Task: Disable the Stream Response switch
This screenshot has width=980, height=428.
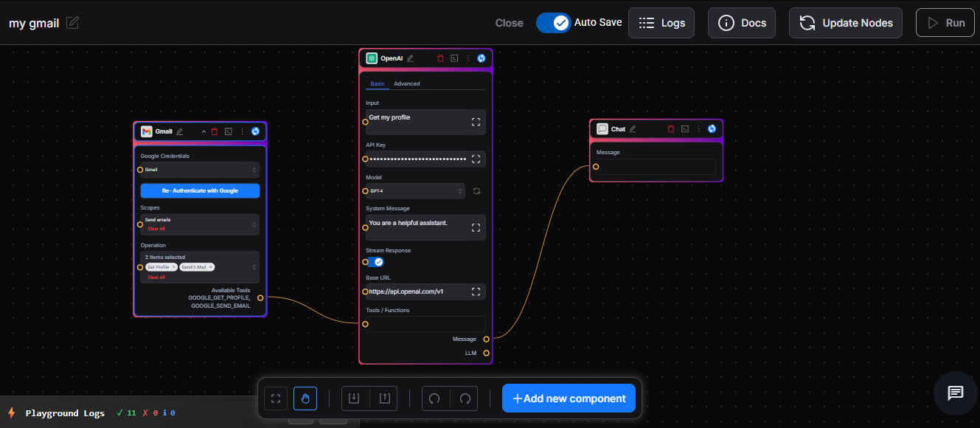Action: (373, 261)
